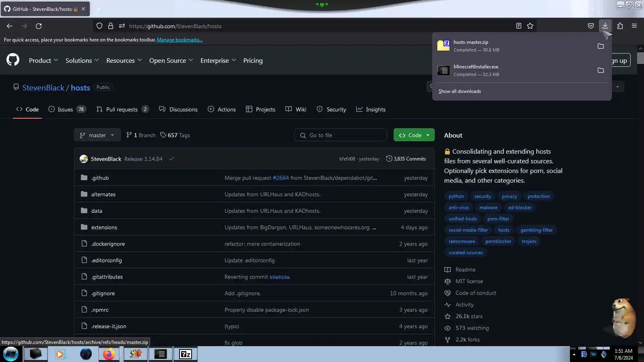Open Firefox from the taskbar
This screenshot has width=644, height=362.
109,354
